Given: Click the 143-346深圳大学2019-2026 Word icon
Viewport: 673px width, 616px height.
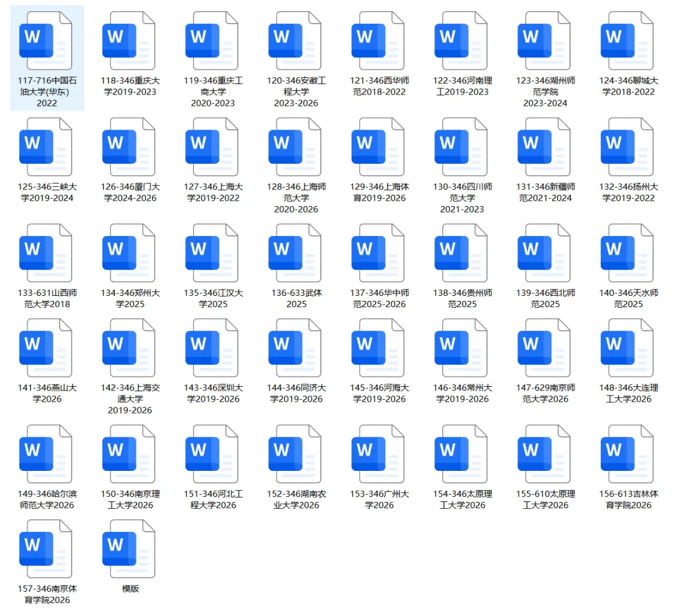Looking at the screenshot, I should [212, 348].
